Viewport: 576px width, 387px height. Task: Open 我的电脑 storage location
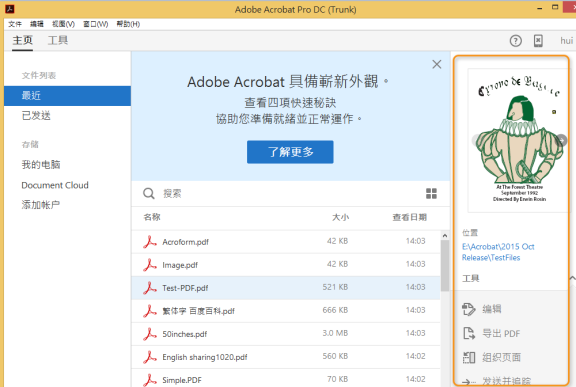[x=41, y=164]
